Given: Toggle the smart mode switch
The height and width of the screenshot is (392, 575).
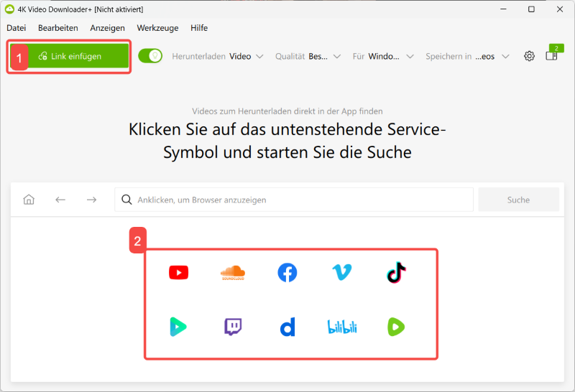Looking at the screenshot, I should pyautogui.click(x=150, y=56).
